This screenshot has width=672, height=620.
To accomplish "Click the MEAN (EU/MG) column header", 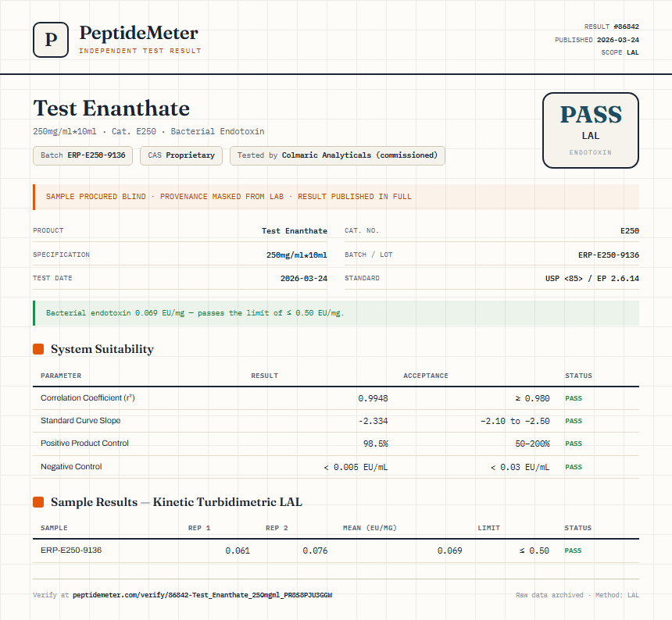I will pyautogui.click(x=370, y=528).
